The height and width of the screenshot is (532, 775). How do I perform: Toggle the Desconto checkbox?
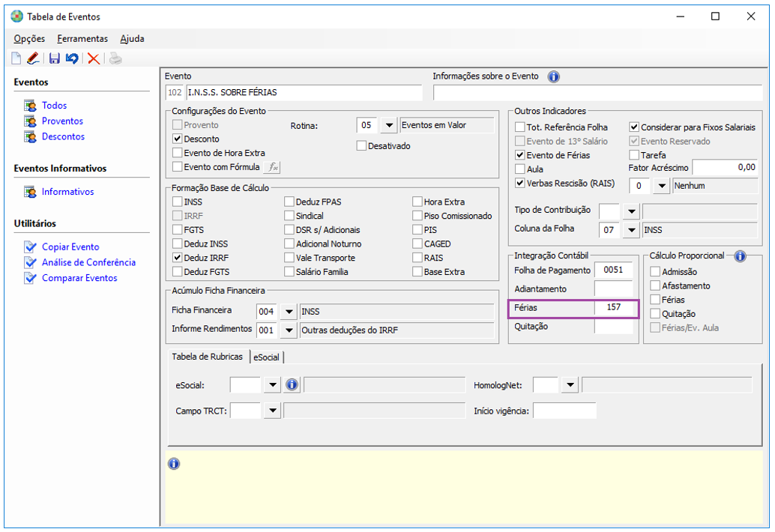178,139
